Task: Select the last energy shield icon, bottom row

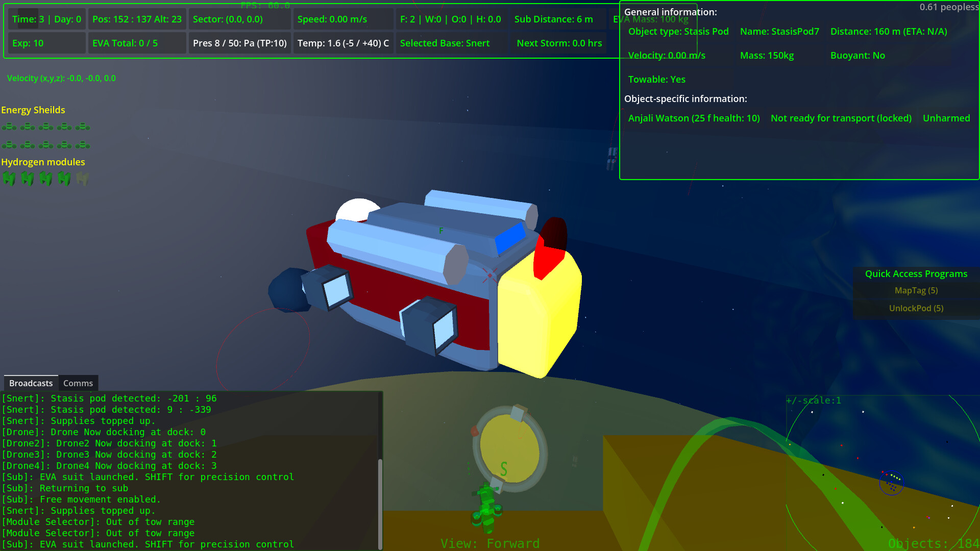Action: pos(83,145)
